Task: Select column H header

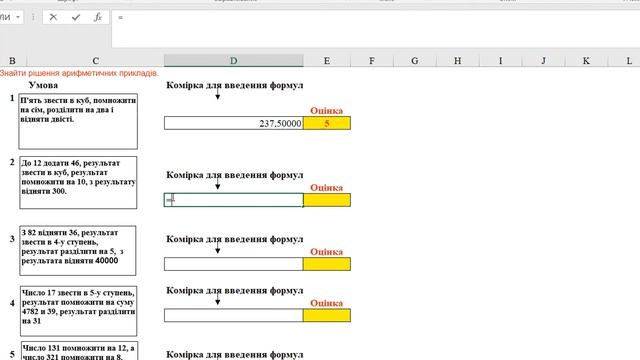Action: coord(457,61)
